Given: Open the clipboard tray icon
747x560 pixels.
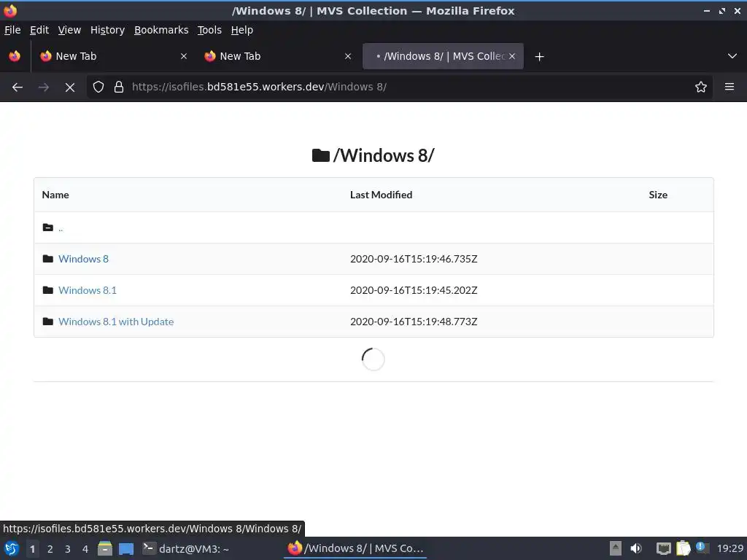Looking at the screenshot, I should [683, 548].
